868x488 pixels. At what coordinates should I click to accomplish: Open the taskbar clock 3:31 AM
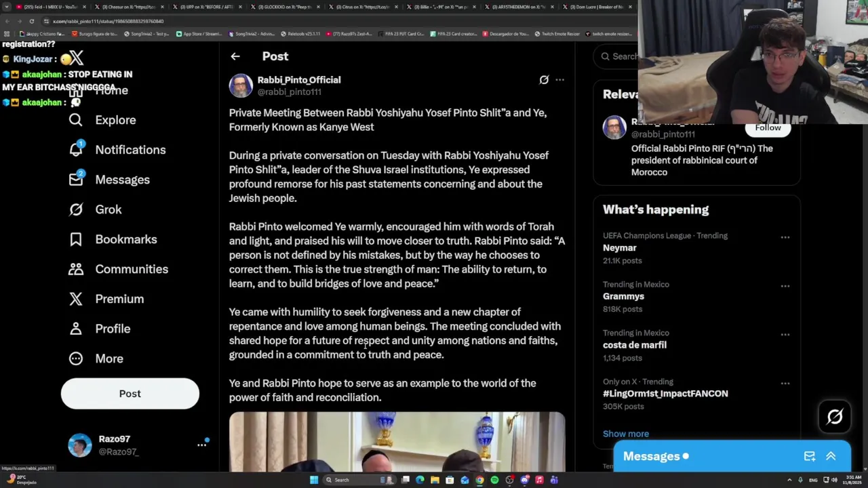[853, 480]
